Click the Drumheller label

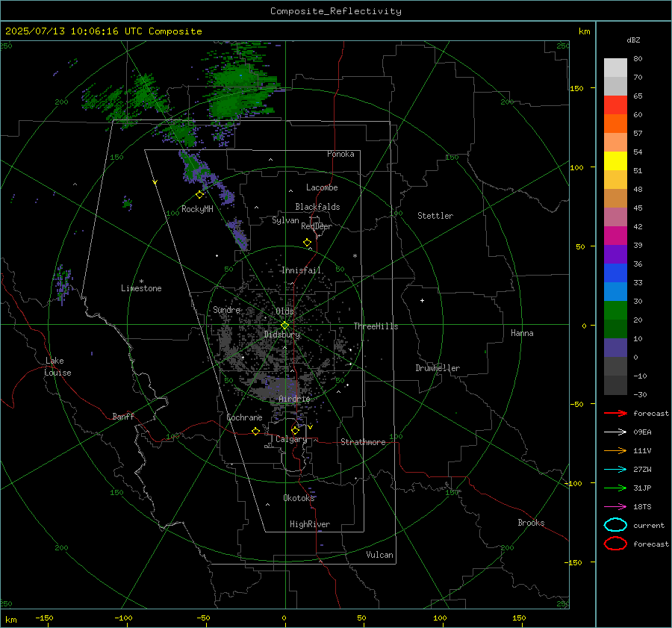pos(438,368)
